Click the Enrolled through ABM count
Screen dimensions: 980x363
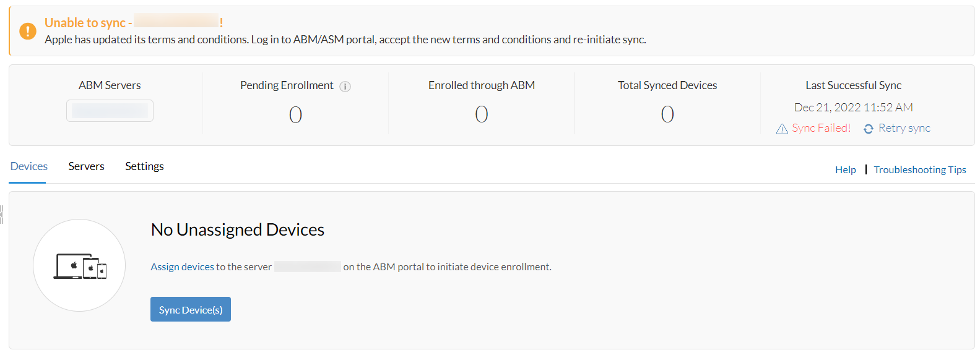(x=481, y=114)
